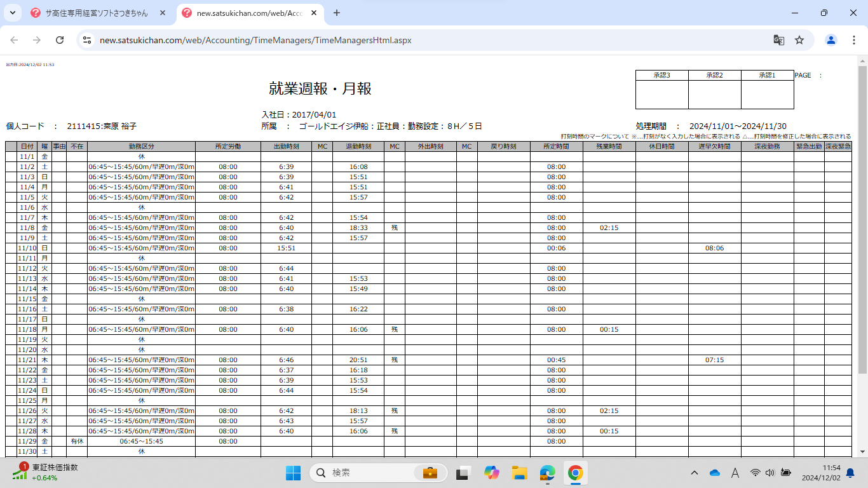
Task: Close the new.satsukichan.com tab
Action: (x=315, y=13)
